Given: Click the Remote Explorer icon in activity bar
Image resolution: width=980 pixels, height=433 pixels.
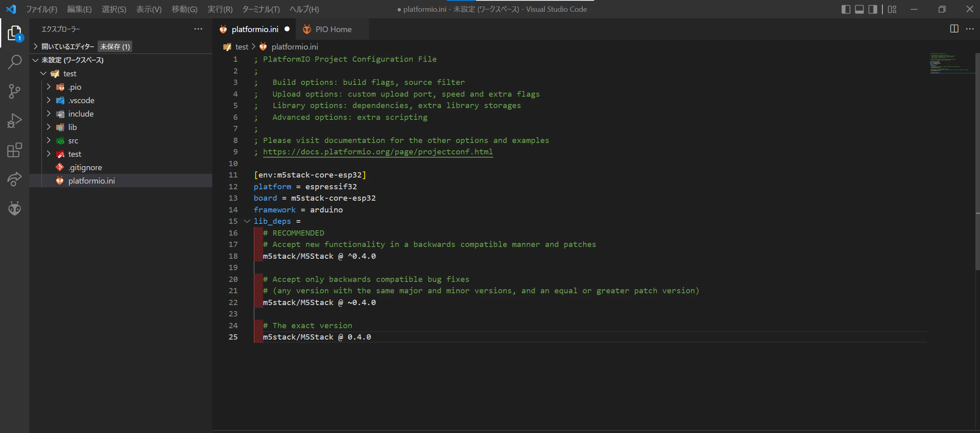Looking at the screenshot, I should 15,179.
